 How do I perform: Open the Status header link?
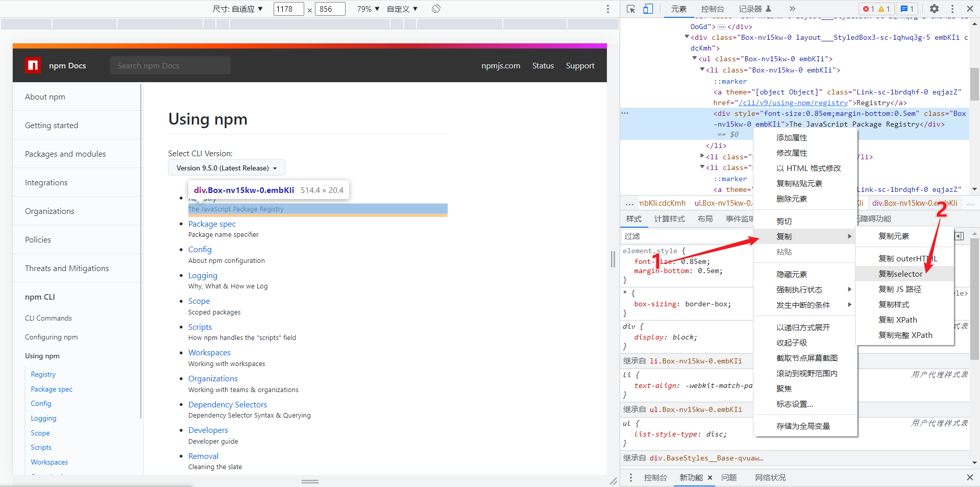point(543,65)
